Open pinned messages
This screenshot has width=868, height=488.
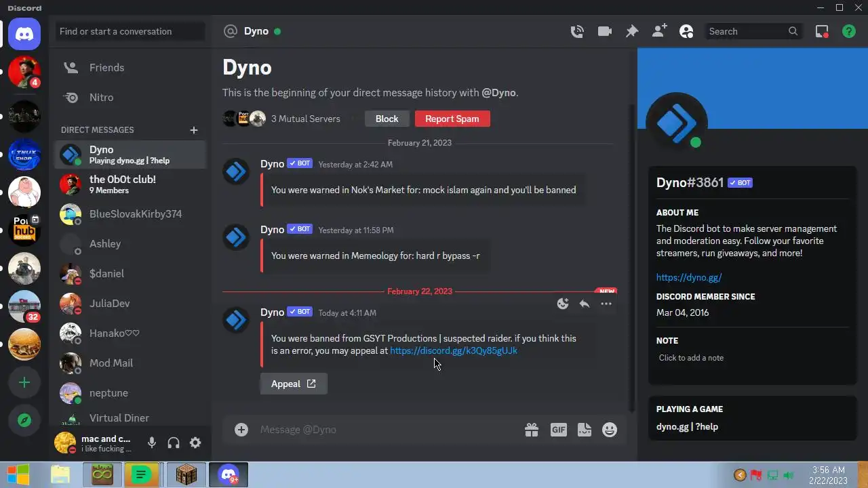(631, 31)
